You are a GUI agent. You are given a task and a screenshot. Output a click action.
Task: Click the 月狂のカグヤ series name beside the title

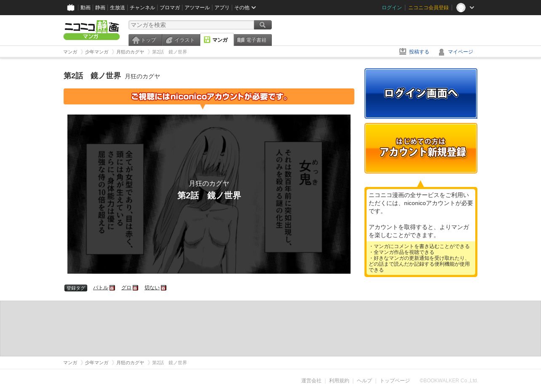coord(142,76)
